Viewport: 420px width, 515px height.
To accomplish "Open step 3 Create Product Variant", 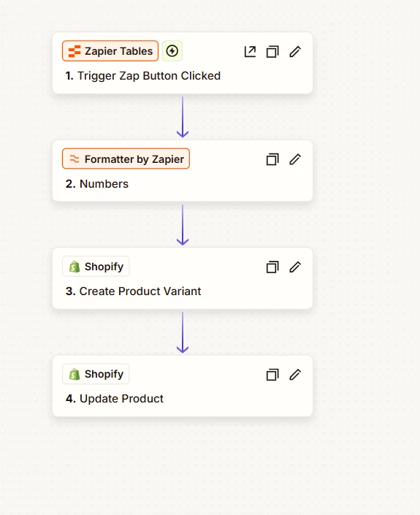I will 134,291.
